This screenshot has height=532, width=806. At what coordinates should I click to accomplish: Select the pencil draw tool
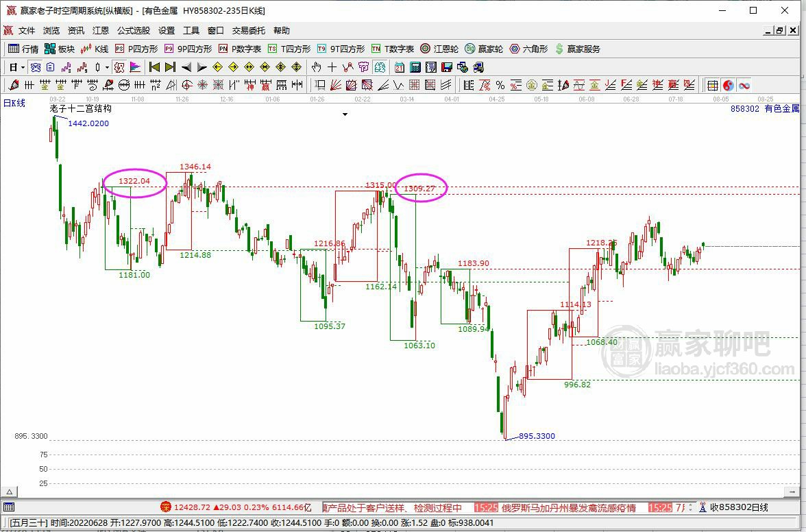coord(14,85)
